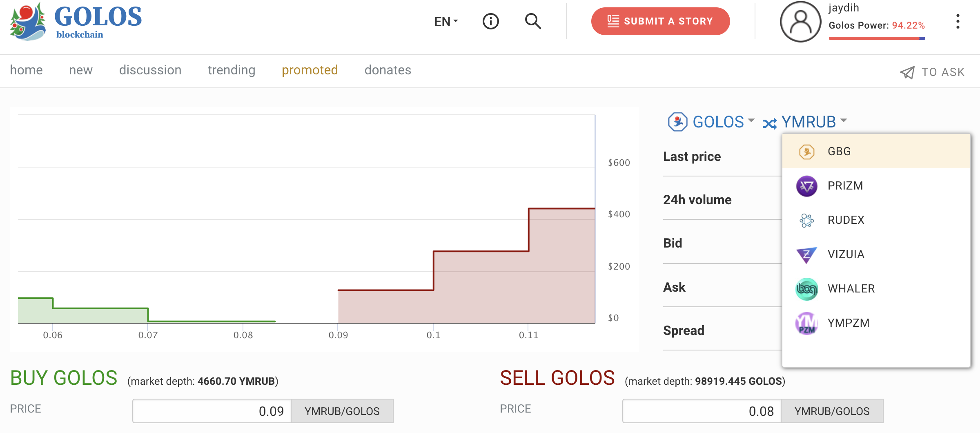Click the Golos blockchain logo

coord(76,21)
